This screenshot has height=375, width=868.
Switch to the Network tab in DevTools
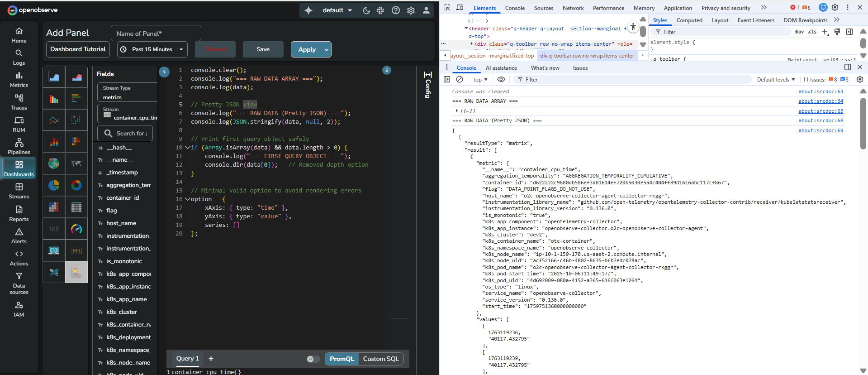click(573, 8)
